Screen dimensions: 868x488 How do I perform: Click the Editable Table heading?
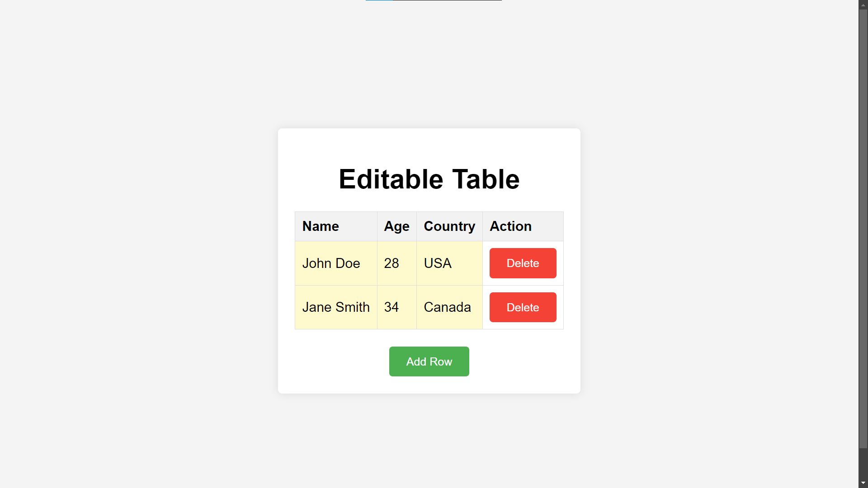429,179
